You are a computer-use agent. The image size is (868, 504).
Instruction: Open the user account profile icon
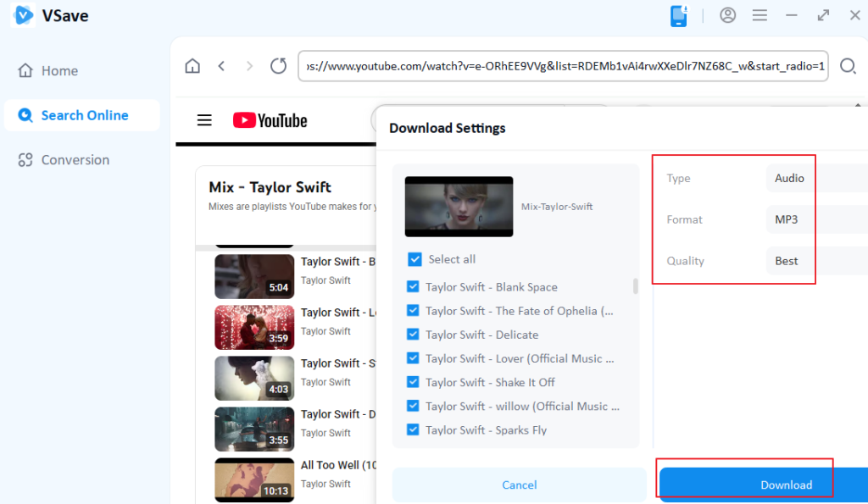click(727, 15)
